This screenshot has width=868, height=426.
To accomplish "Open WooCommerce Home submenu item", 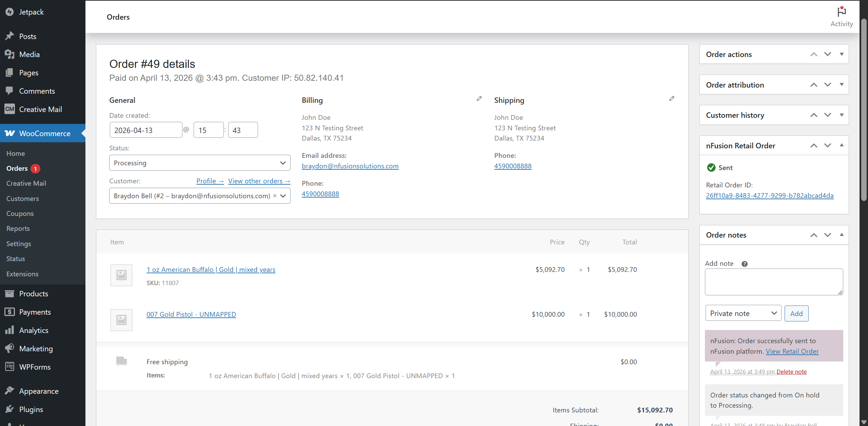I will pos(16,153).
